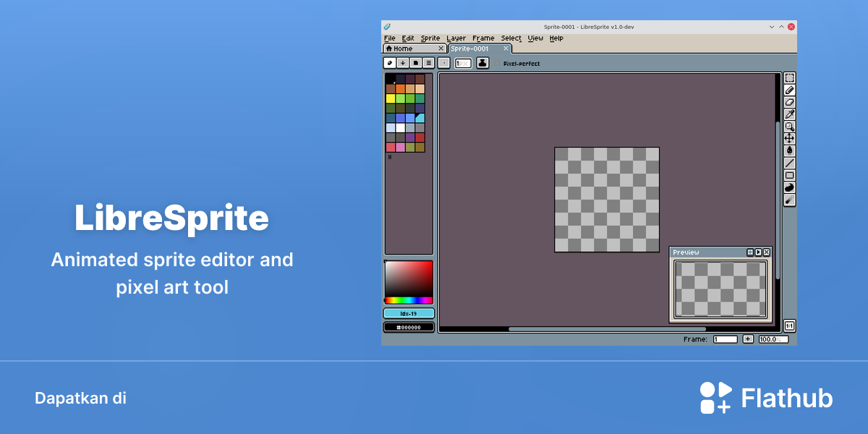This screenshot has height=434, width=868.
Task: Close the Preview window
Action: (x=767, y=252)
